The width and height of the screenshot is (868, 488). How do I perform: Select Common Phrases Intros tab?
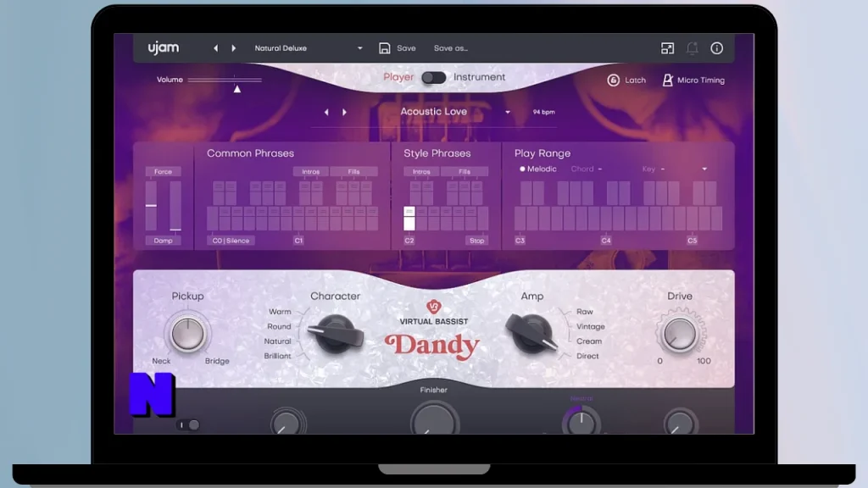pyautogui.click(x=310, y=171)
